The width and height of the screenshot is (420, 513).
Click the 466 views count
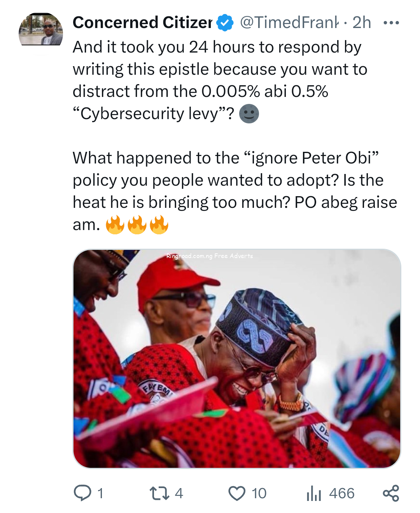click(341, 493)
